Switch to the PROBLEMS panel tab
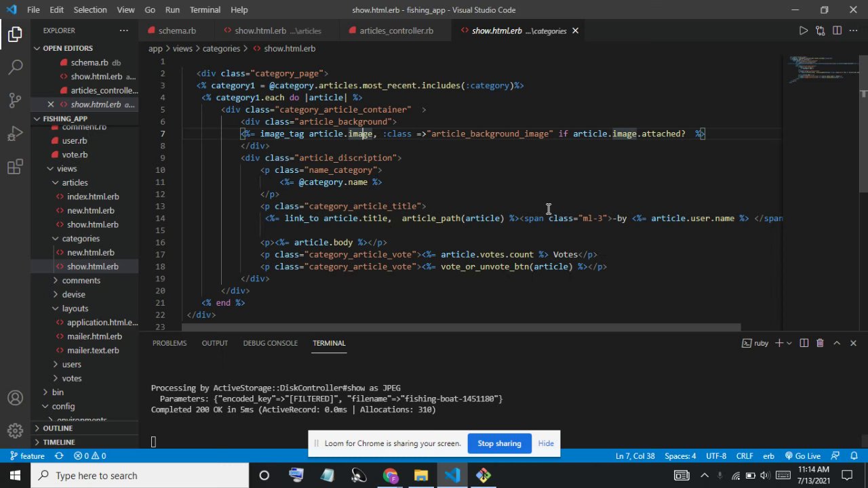This screenshot has width=868, height=488. click(170, 343)
